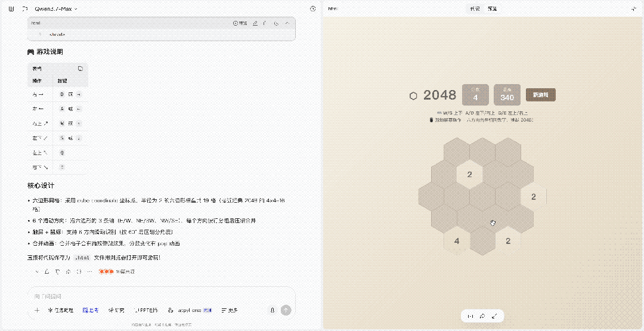Image resolution: width=644 pixels, height=331 pixels.
Task: Click the rightmost 2 tile on board
Action: click(x=534, y=197)
